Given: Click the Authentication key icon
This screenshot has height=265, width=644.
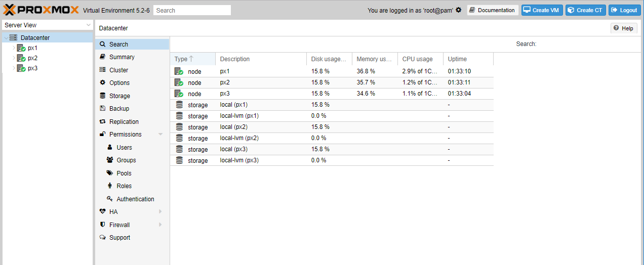Looking at the screenshot, I should pyautogui.click(x=110, y=199).
